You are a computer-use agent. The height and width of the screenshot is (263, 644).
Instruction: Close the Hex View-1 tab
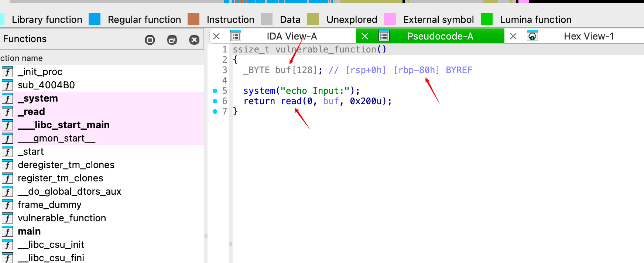click(513, 36)
